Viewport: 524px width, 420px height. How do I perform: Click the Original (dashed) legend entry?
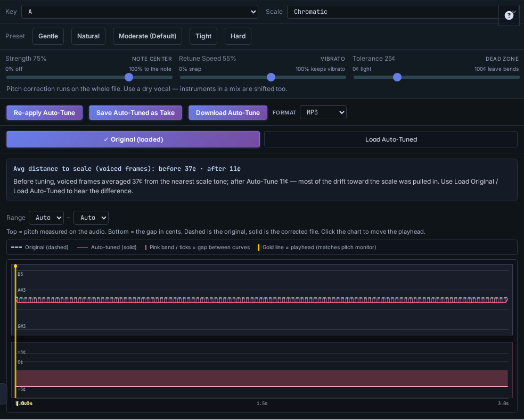coord(40,247)
